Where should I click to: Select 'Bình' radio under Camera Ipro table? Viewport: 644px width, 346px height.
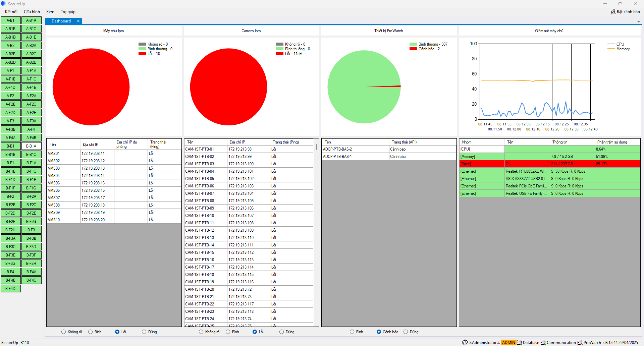pyautogui.click(x=228, y=332)
